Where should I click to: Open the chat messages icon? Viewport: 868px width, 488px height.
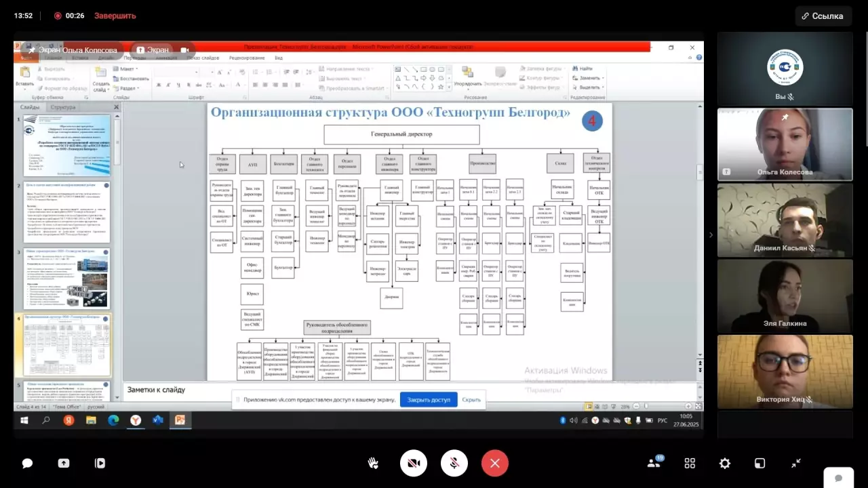pos(27,464)
